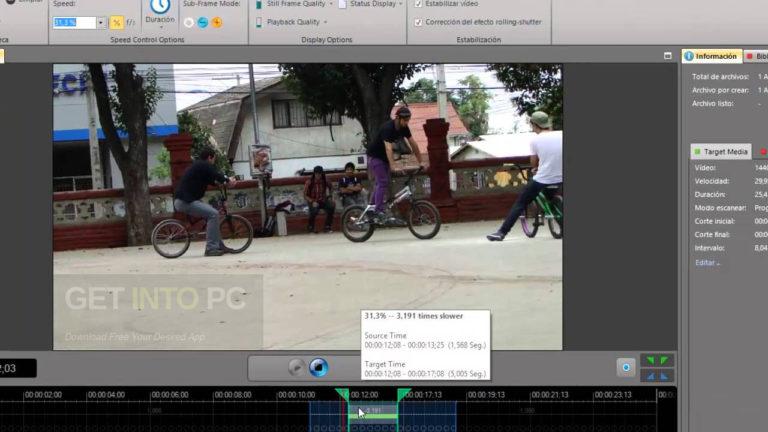
Task: Click the green start marker on timeline
Action: [342, 394]
